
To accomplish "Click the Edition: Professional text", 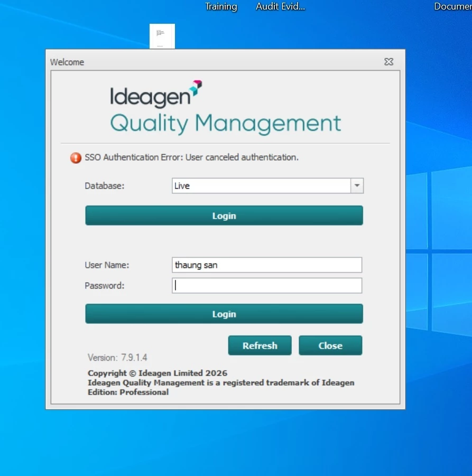I will coord(128,392).
